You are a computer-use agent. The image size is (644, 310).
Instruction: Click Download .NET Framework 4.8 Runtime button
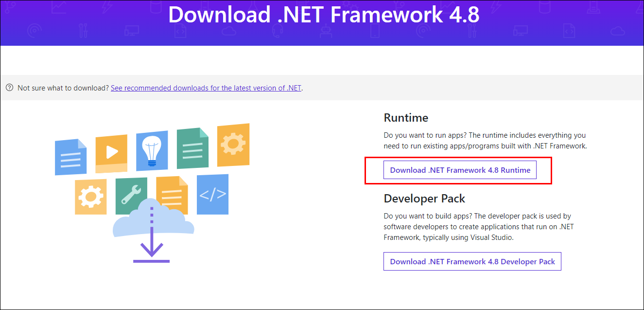pyautogui.click(x=460, y=170)
